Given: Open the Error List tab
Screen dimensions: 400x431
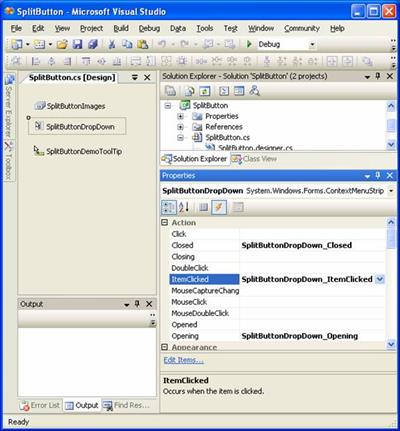Looking at the screenshot, I should click(40, 405).
